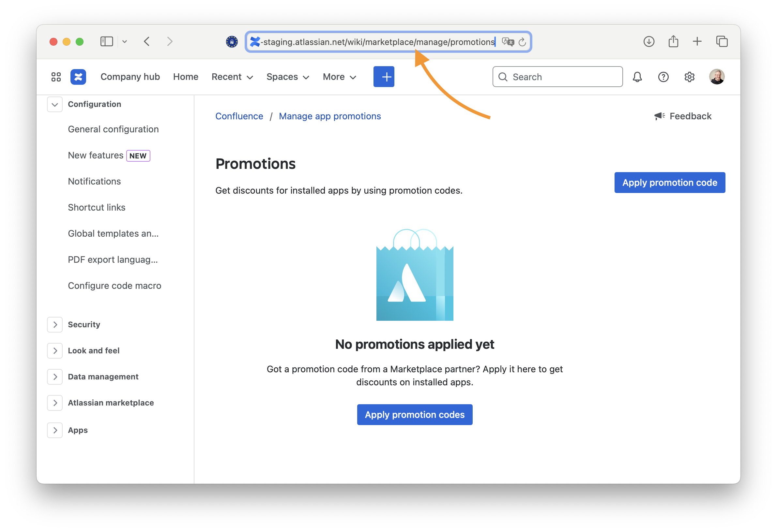
Task: Go back with Safari back arrow
Action: pos(147,41)
